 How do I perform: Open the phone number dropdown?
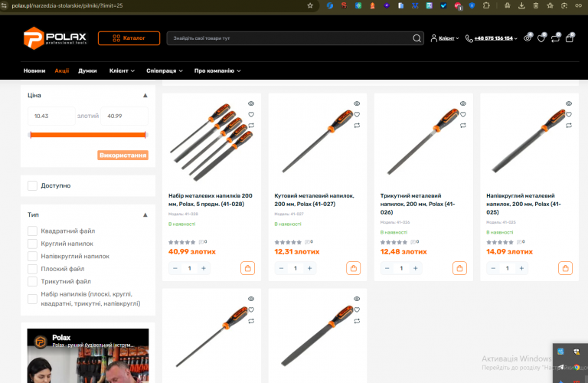pos(492,38)
